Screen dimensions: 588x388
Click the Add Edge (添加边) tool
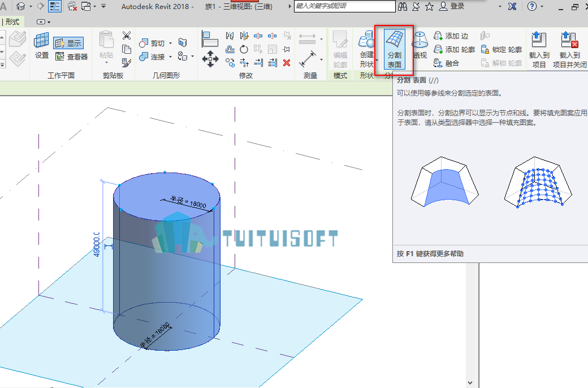(451, 36)
